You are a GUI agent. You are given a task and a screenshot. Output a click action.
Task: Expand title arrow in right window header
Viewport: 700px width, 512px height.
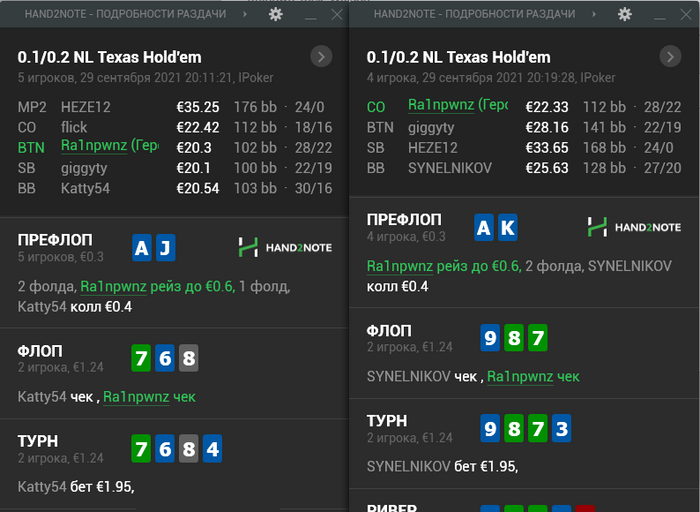(x=594, y=14)
